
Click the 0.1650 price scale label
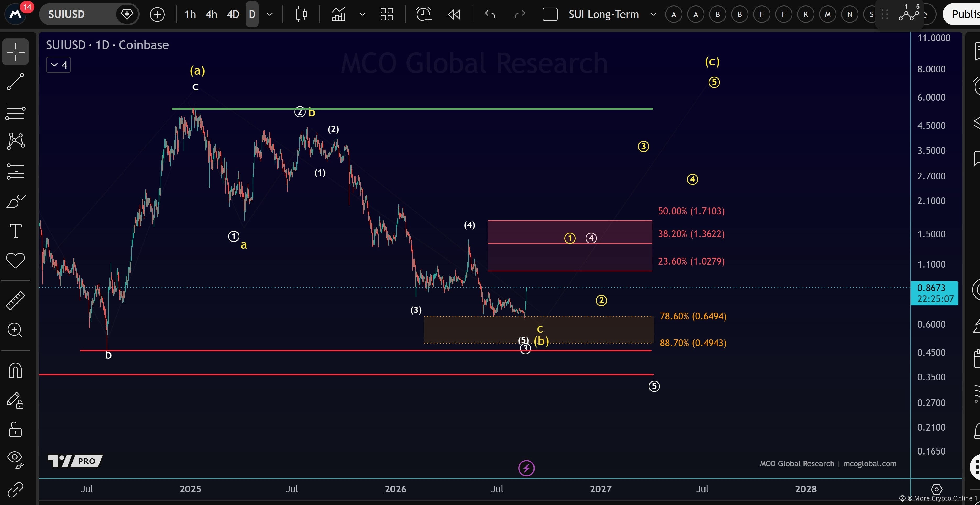click(931, 451)
